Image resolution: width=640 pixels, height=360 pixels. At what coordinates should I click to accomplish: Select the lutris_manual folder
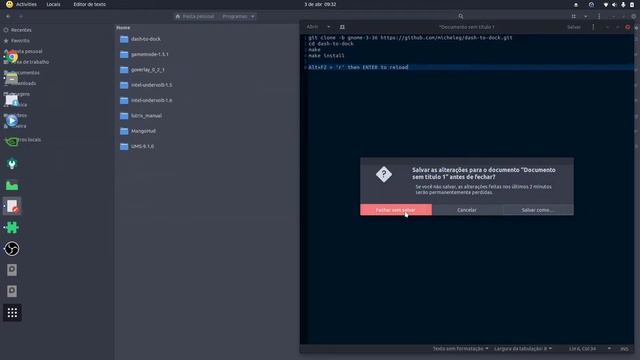[x=146, y=116]
